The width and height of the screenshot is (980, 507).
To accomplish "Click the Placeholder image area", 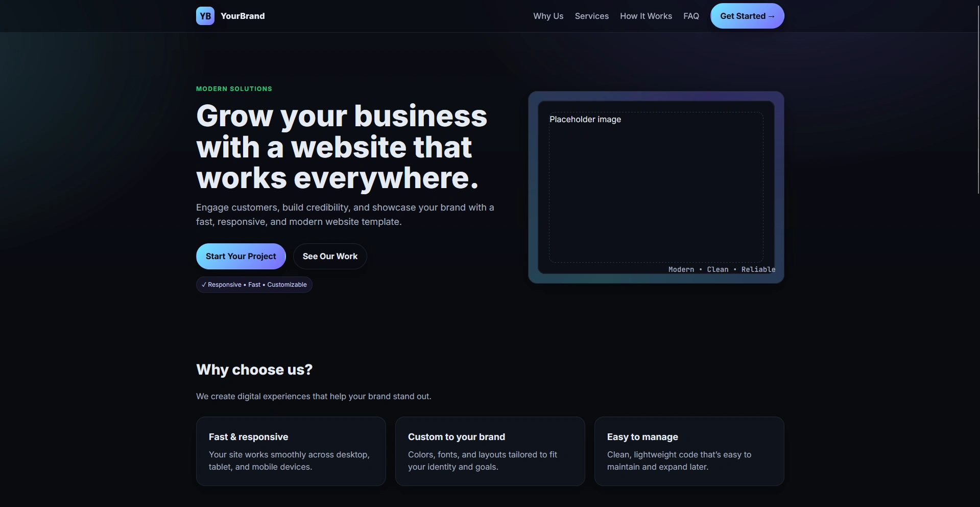I will point(656,187).
